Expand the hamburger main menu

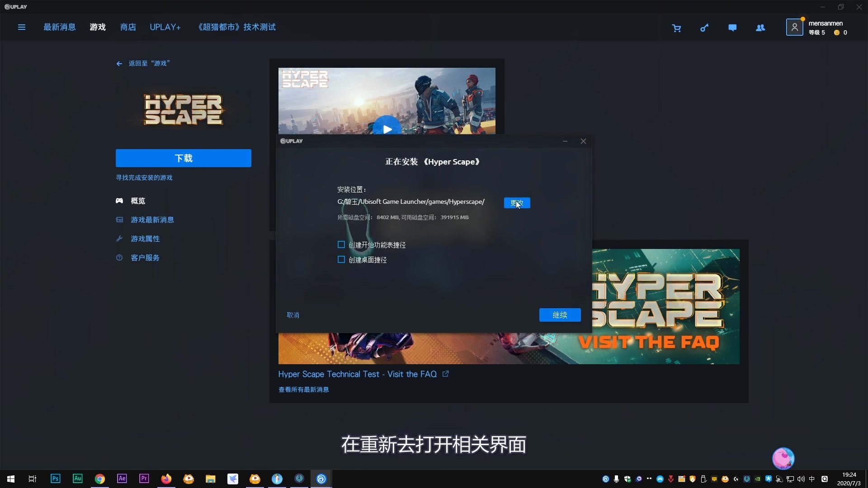tap(21, 27)
